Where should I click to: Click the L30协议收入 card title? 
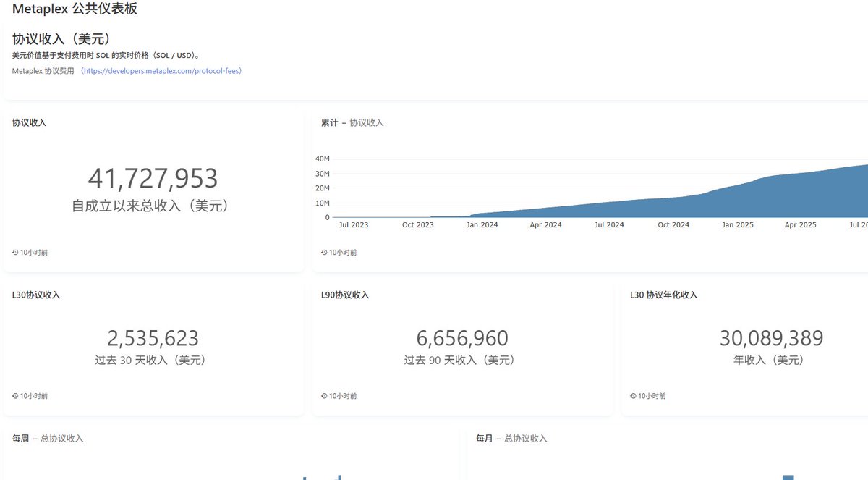[36, 295]
